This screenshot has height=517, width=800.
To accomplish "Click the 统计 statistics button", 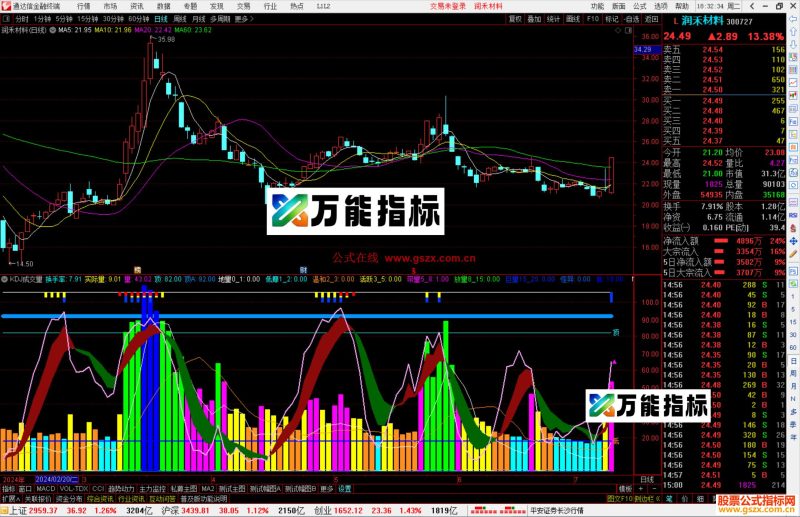I will coord(554,19).
